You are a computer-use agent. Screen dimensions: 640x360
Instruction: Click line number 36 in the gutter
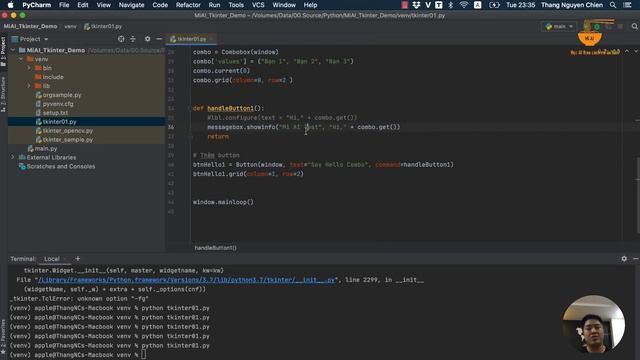pyautogui.click(x=171, y=127)
